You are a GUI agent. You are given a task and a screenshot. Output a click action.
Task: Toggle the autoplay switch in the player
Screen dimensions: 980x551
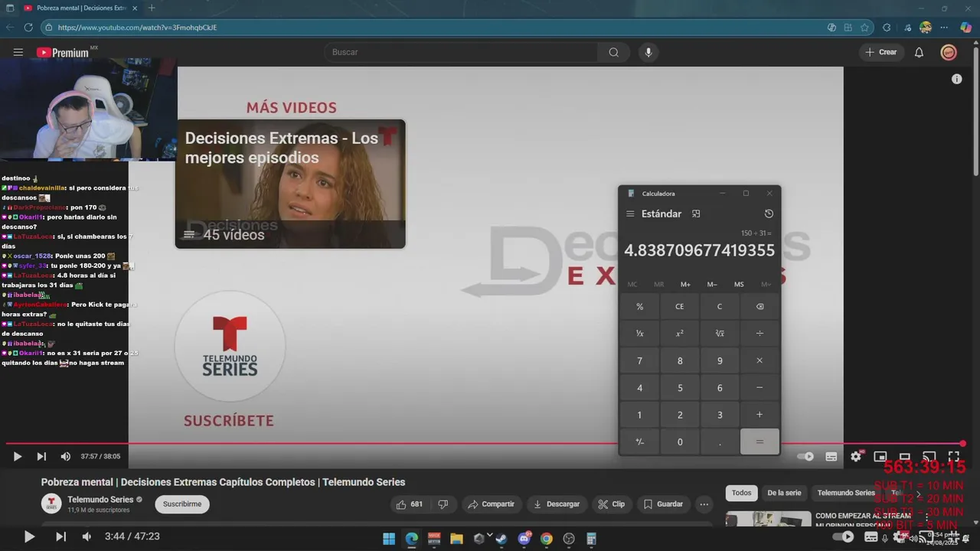tap(805, 457)
